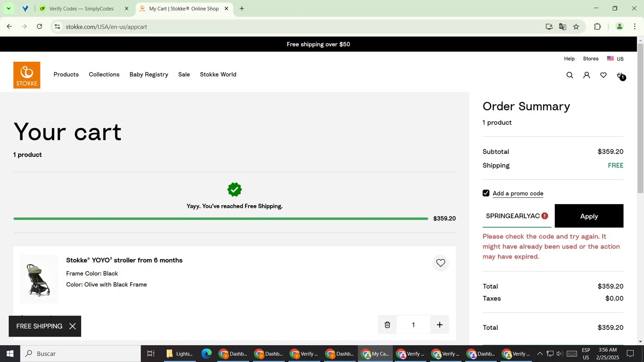Open tab search dropdown arrow

click(x=9, y=9)
